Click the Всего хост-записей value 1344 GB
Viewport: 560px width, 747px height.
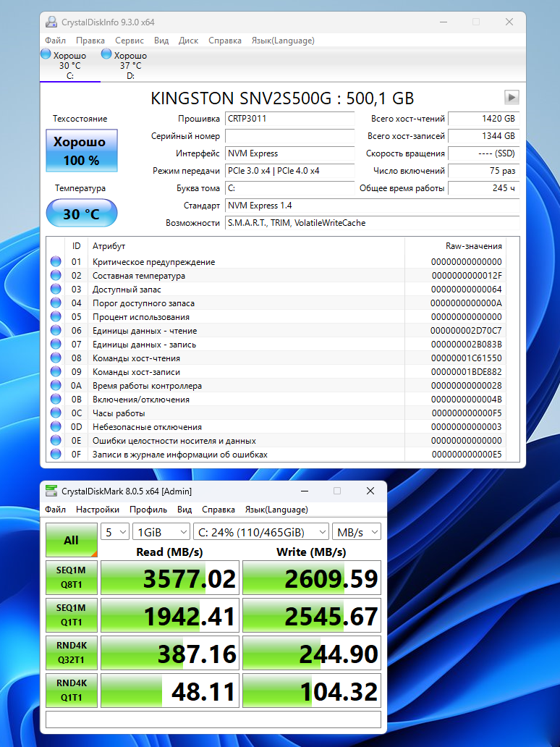(x=483, y=136)
